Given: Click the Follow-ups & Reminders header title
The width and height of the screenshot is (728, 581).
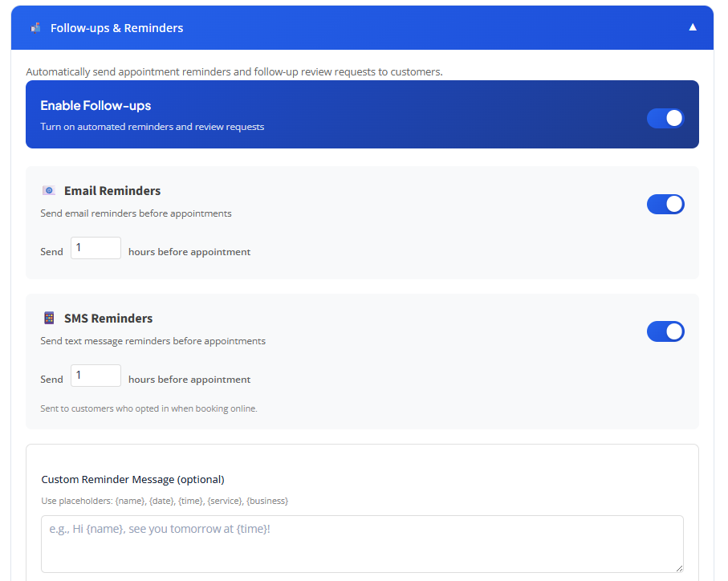Looking at the screenshot, I should click(116, 28).
